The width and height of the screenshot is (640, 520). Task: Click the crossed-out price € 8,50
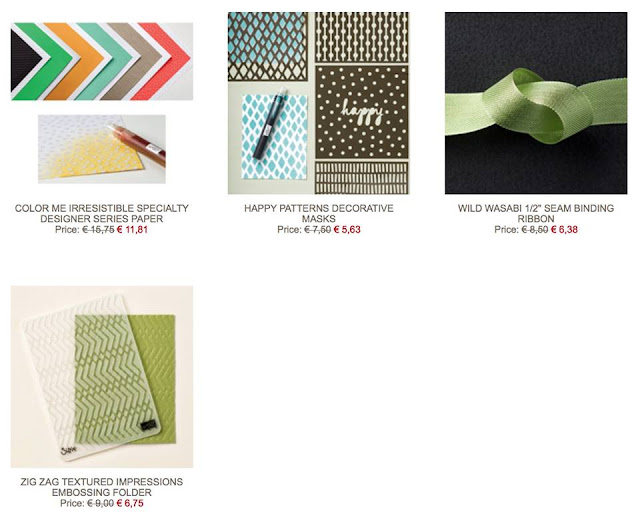point(535,230)
